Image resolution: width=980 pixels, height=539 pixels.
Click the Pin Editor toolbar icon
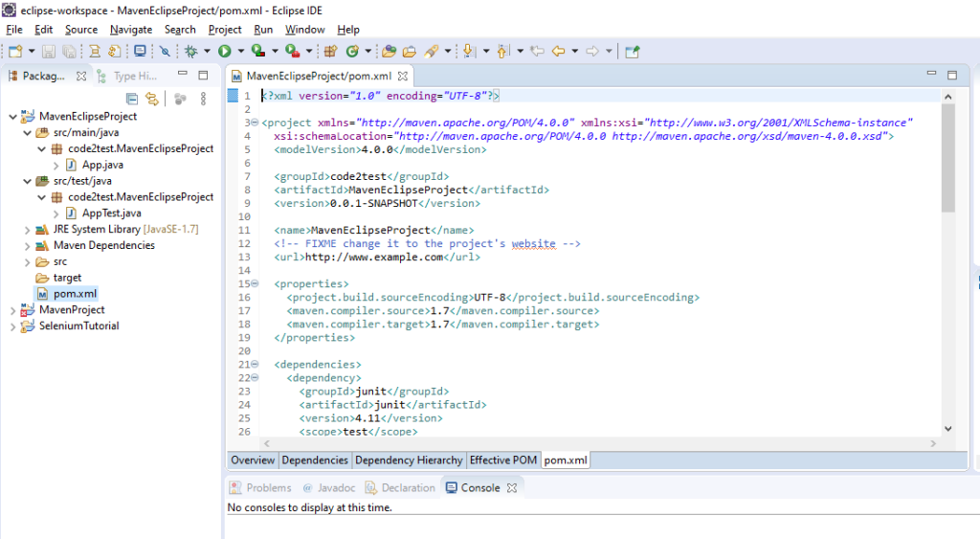coord(633,52)
